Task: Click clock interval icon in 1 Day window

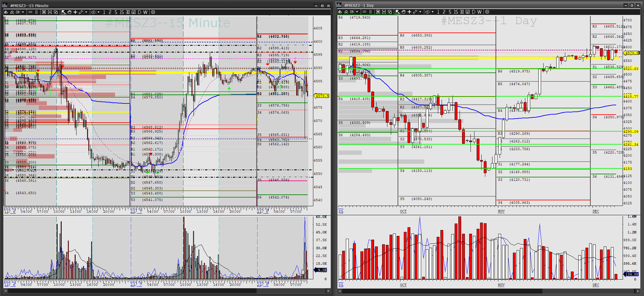Action: (x=427, y=12)
